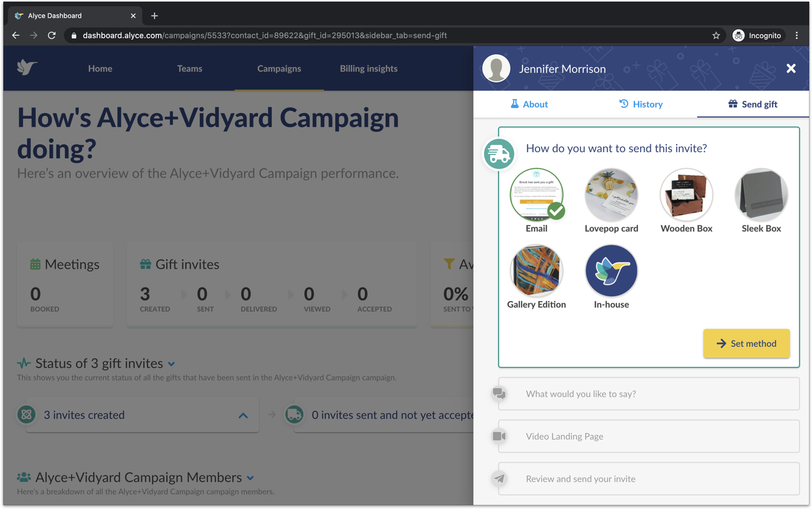812x509 pixels.
Task: Bookmark this page with the star
Action: point(716,35)
